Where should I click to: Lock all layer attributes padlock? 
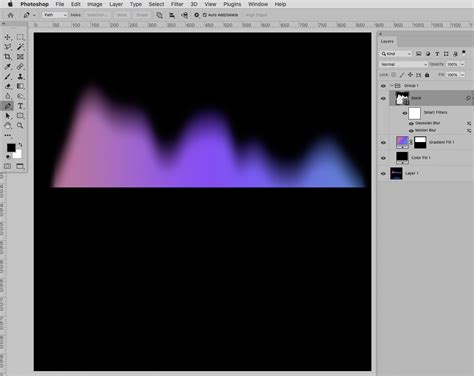click(427, 75)
